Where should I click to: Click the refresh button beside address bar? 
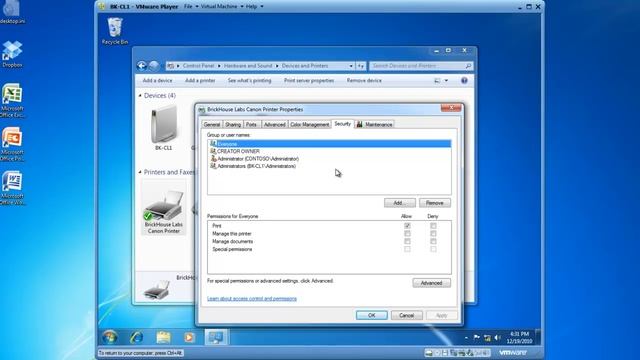click(x=361, y=66)
